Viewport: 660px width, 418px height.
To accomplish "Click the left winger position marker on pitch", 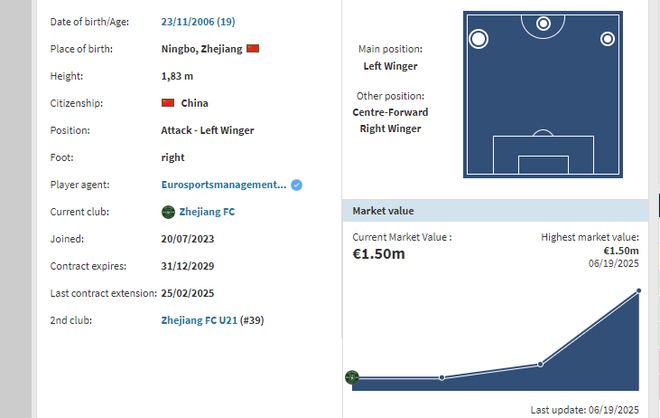I will tap(479, 39).
